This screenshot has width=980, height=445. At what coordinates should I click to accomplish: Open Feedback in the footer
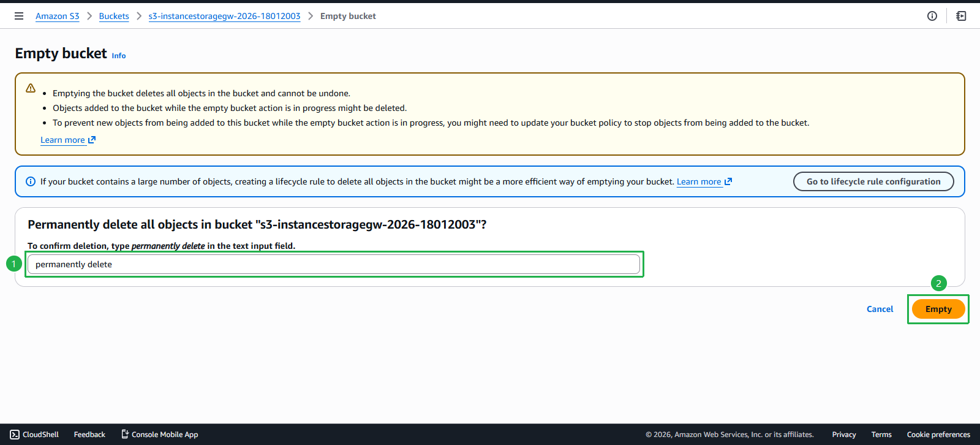(x=89, y=435)
